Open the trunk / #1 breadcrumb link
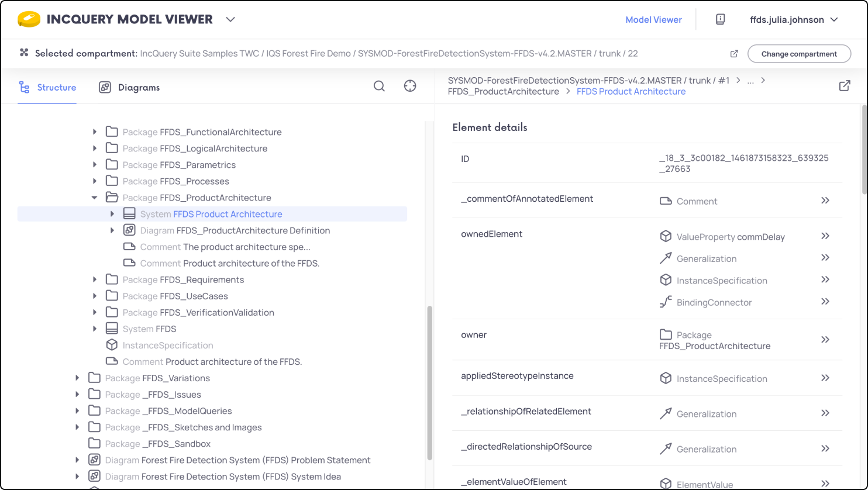Screen dimensions: 868x490 point(709,80)
